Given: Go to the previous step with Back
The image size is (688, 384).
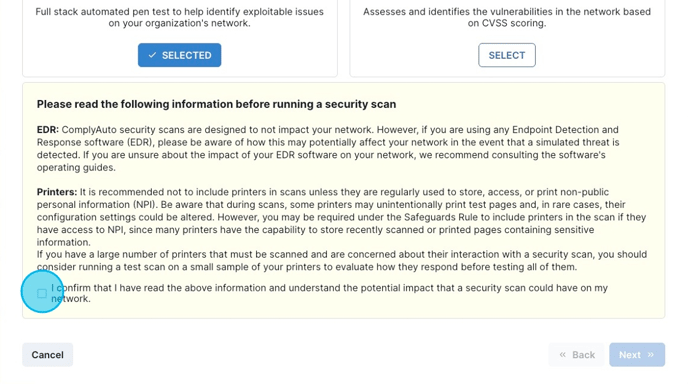Looking at the screenshot, I should click(x=577, y=355).
